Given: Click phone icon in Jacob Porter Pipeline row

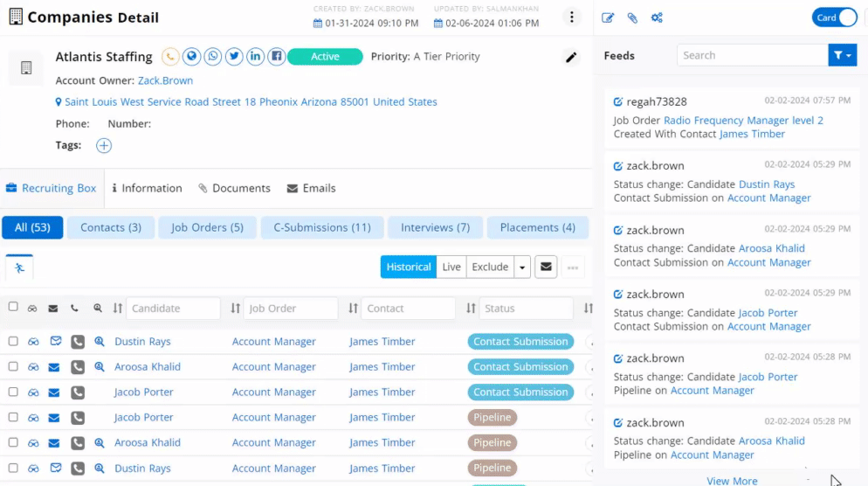Looking at the screenshot, I should coord(78,418).
